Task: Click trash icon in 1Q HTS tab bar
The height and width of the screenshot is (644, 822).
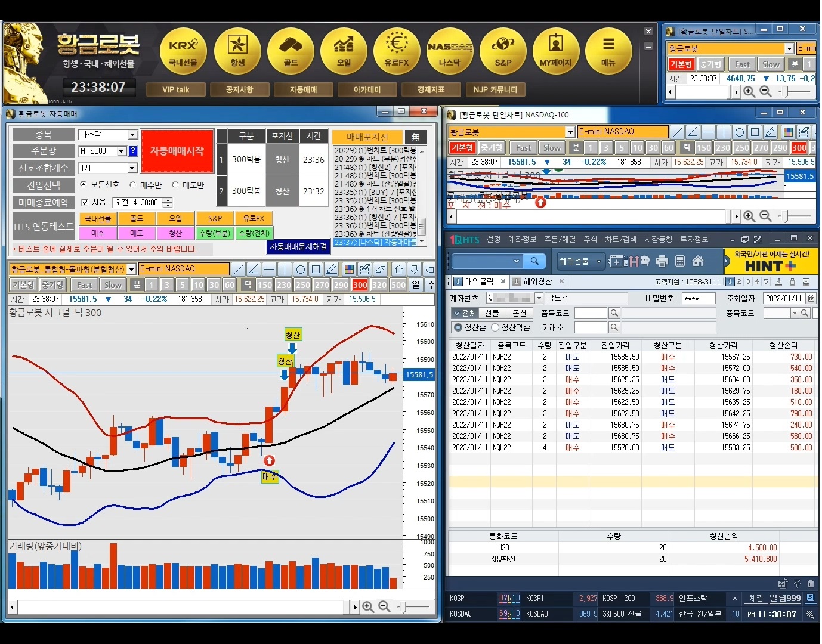Action: (x=792, y=282)
